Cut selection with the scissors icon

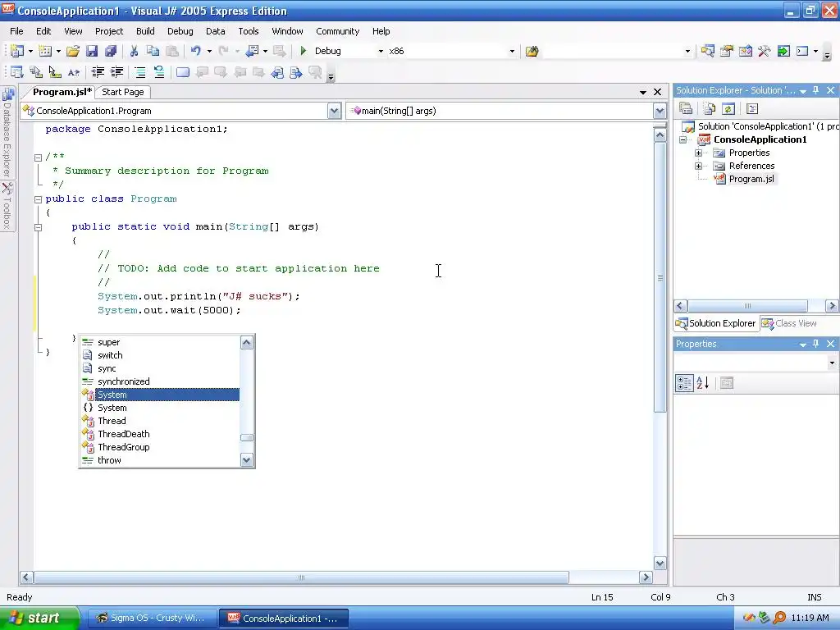(134, 51)
